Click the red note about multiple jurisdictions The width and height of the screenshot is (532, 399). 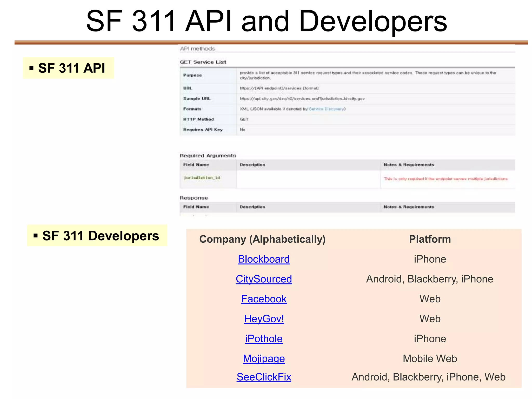click(445, 179)
